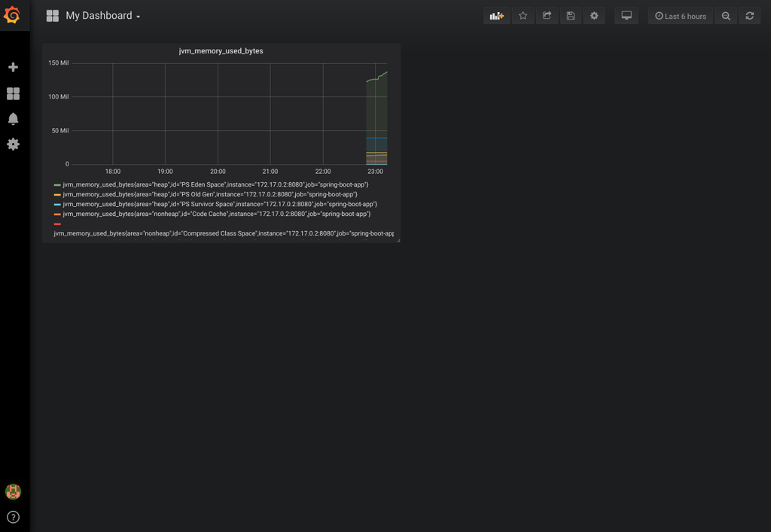Screen dimensions: 771x532
Task: Toggle the PS Old Gen legend series
Action: (x=210, y=195)
